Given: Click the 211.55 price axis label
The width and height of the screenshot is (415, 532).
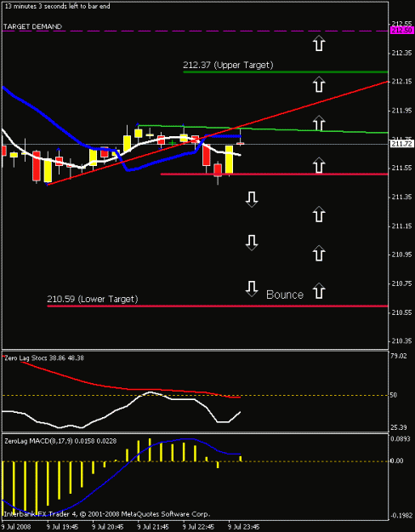Looking at the screenshot, I should 401,168.
